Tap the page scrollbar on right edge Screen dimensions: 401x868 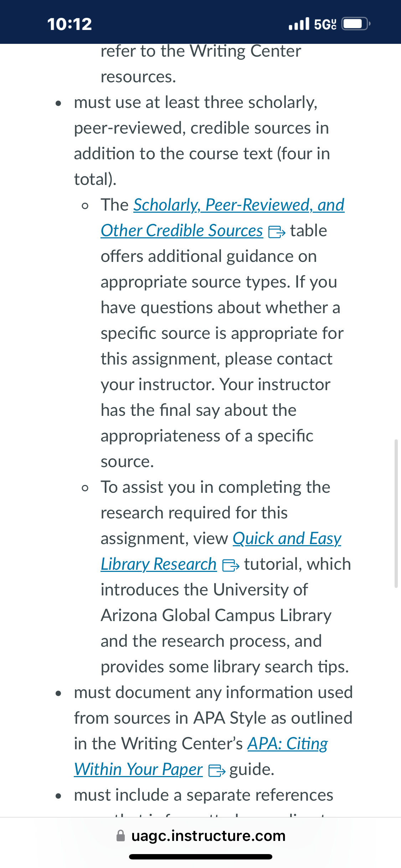tap(396, 513)
